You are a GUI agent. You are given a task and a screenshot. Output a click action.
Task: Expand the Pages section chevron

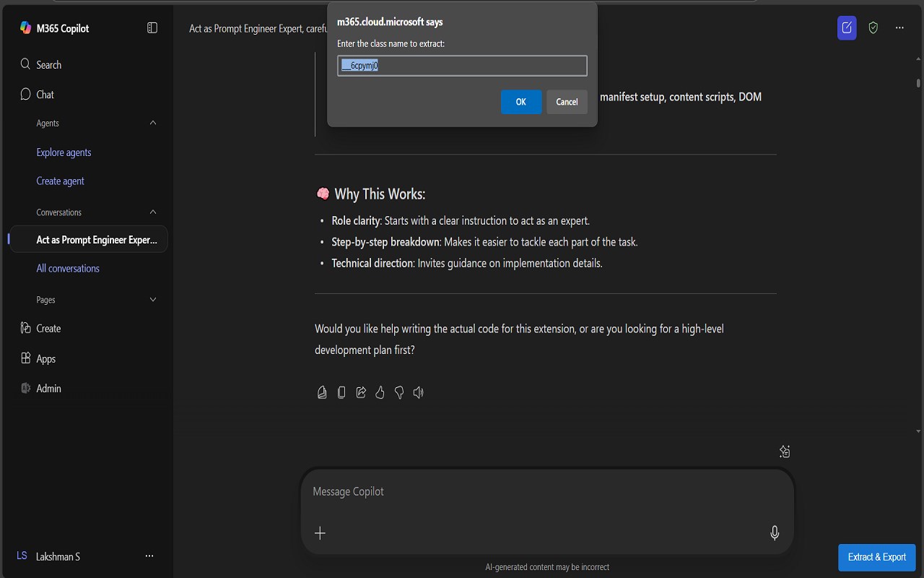(153, 299)
